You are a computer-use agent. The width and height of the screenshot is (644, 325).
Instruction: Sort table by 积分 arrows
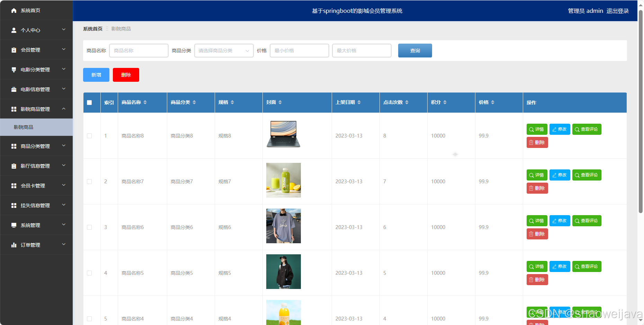pos(445,102)
